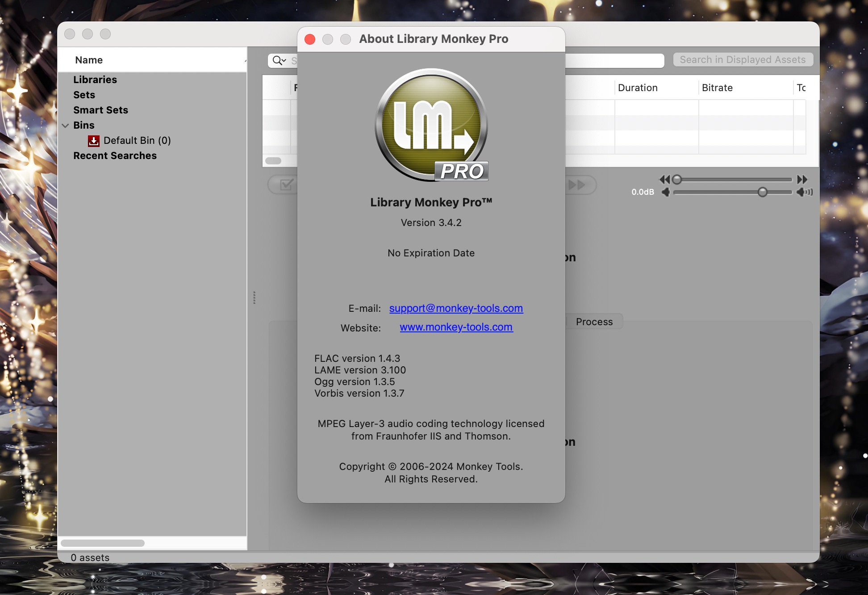This screenshot has height=595, width=868.
Task: Select Recent Searches in the sidebar
Action: click(115, 155)
